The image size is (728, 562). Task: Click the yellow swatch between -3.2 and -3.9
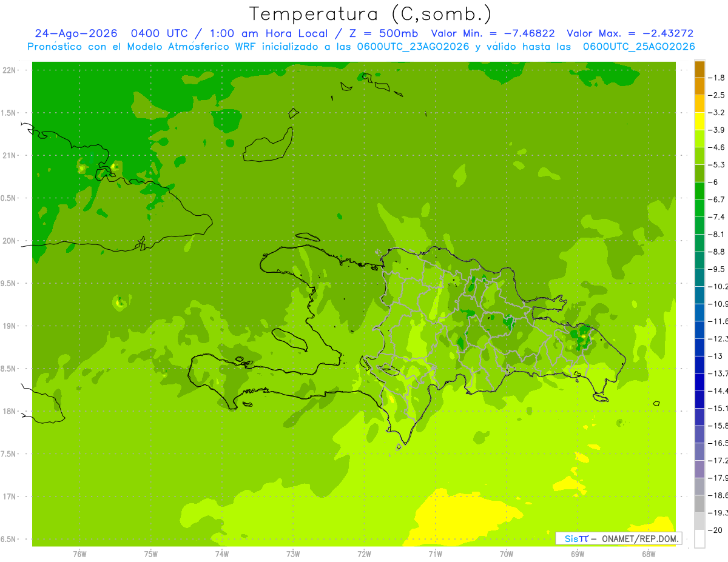click(699, 121)
